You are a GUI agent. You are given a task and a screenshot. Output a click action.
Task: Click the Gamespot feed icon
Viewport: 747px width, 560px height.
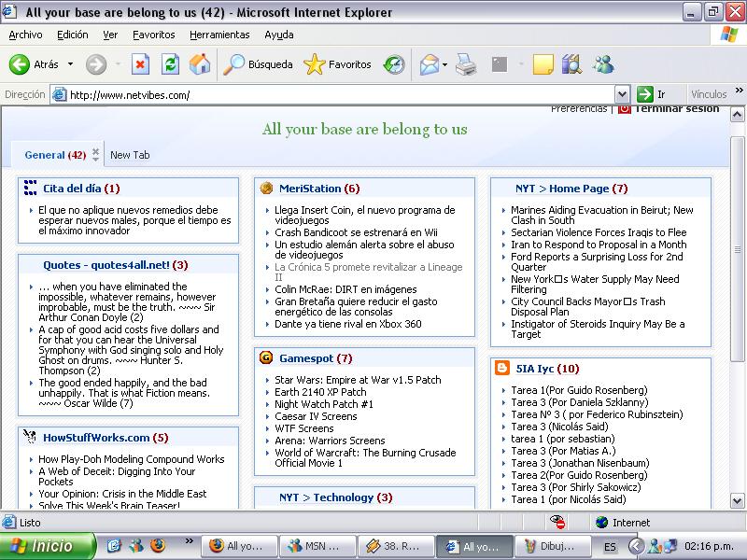[266, 357]
